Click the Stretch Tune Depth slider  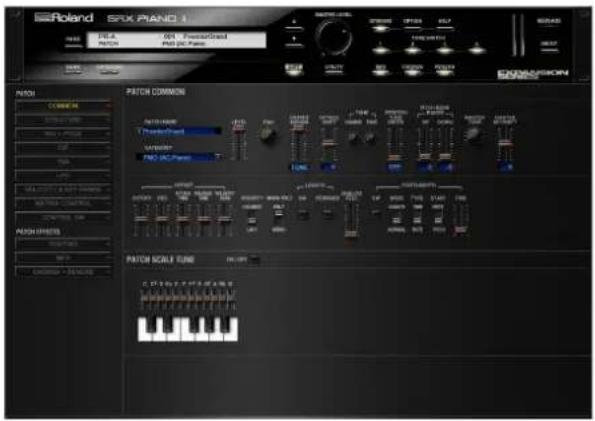tap(395, 144)
